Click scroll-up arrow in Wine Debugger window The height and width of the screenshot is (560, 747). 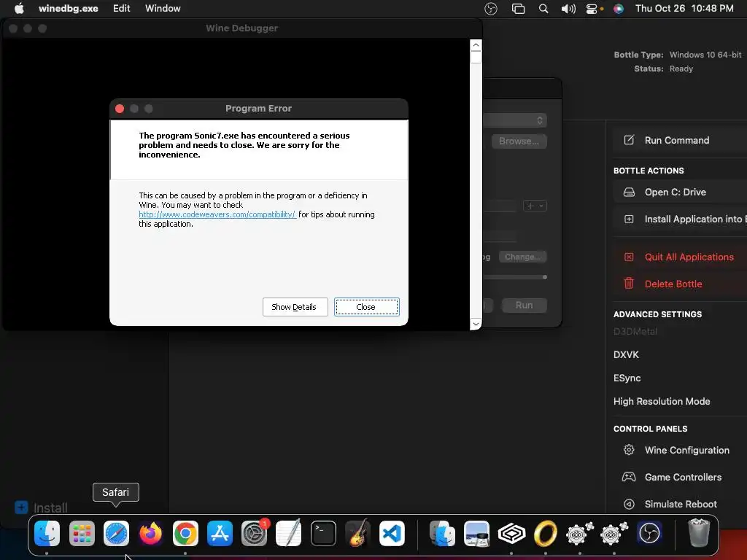point(476,45)
